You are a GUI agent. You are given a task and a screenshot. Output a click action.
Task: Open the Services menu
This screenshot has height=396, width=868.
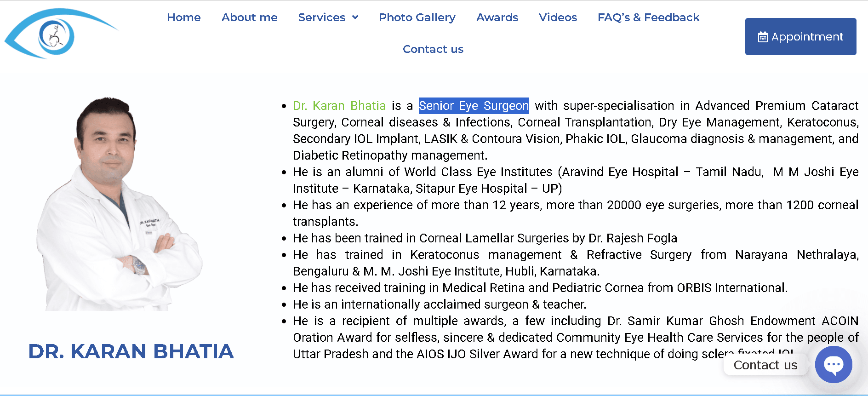click(321, 17)
